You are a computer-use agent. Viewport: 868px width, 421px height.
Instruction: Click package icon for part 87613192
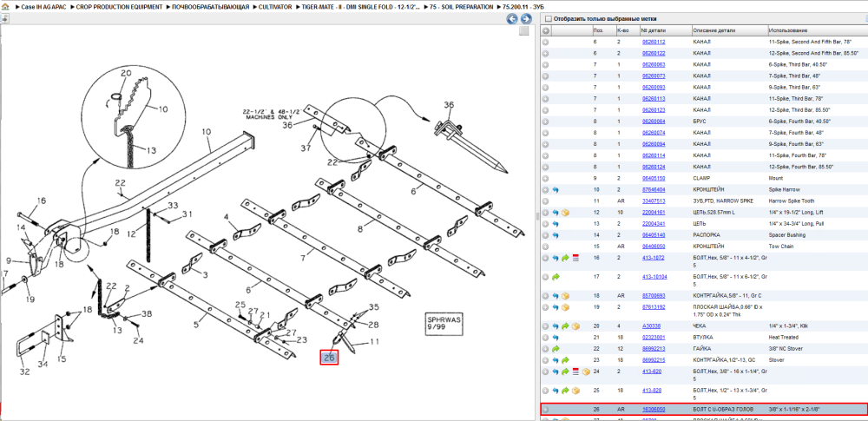(565, 307)
